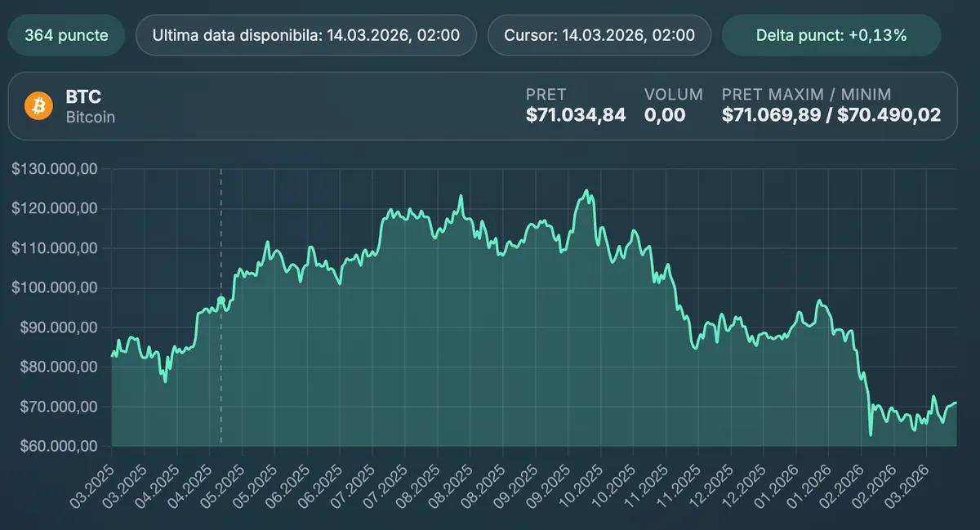Image resolution: width=980 pixels, height=530 pixels.
Task: Click the Bitcoin name link
Action: point(90,116)
